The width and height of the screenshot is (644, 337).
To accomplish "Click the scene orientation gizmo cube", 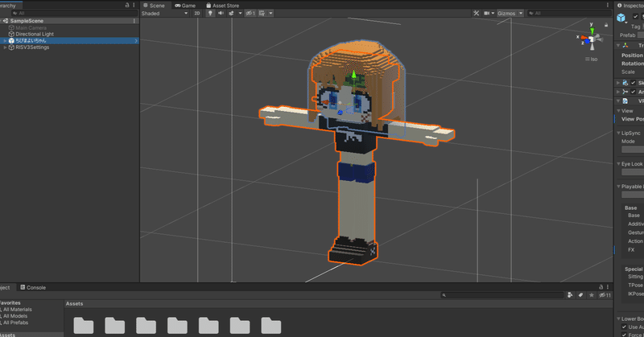I will pyautogui.click(x=592, y=40).
